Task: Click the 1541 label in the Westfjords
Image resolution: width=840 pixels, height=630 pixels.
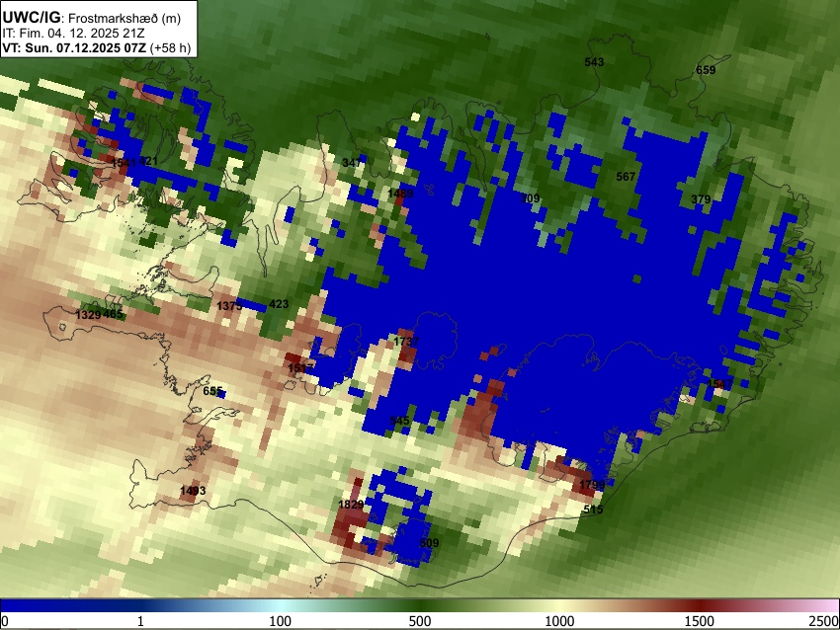Action: [x=125, y=162]
